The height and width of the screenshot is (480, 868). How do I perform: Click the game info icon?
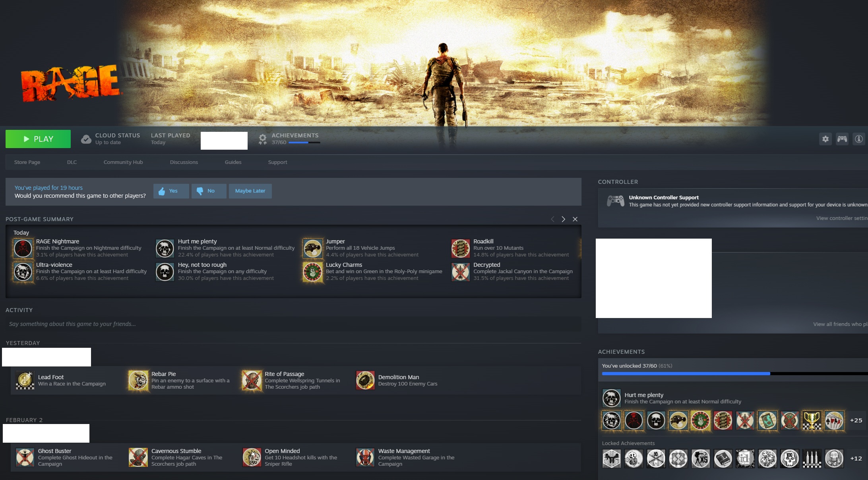858,139
